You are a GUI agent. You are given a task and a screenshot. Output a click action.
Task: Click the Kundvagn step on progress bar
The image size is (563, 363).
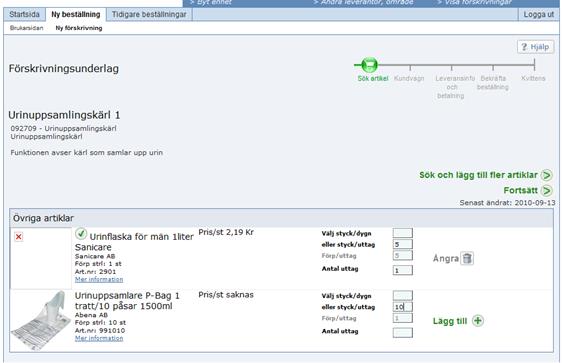pyautogui.click(x=409, y=78)
